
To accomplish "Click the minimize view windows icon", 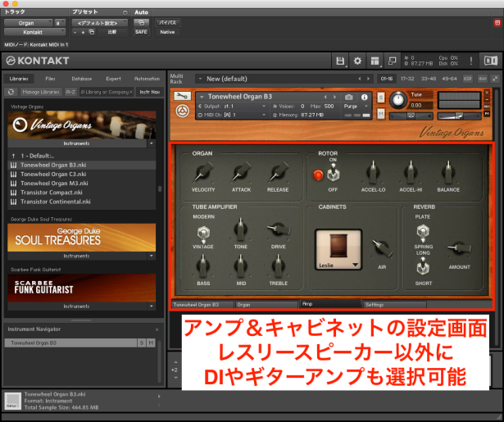I will (393, 61).
